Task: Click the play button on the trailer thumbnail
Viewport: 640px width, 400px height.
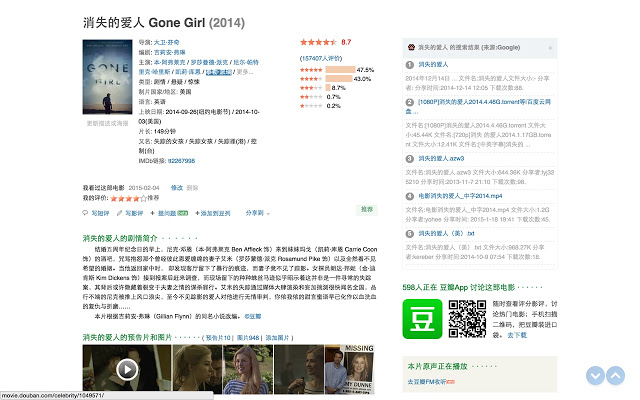Action: (x=127, y=369)
